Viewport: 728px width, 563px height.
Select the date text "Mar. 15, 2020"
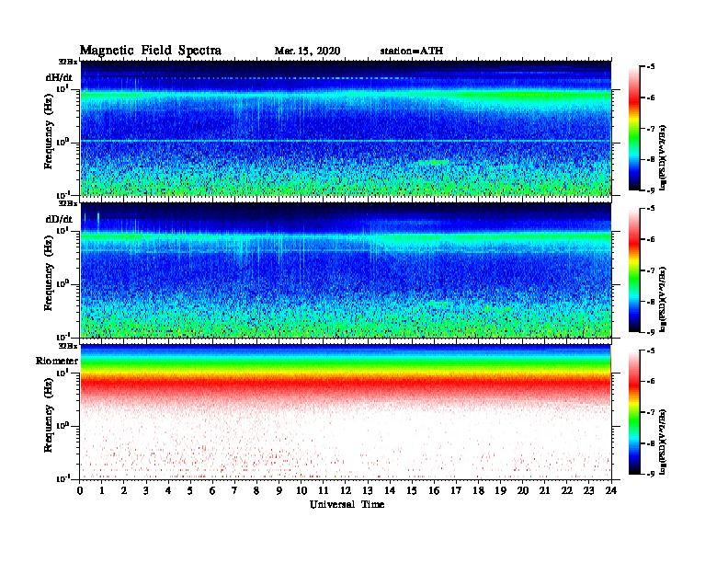coord(307,52)
